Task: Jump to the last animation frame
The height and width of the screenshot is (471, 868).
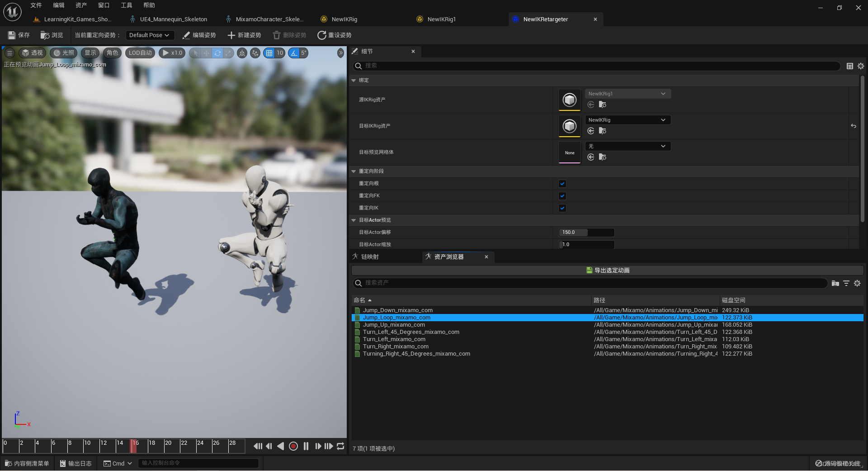Action: [x=329, y=446]
